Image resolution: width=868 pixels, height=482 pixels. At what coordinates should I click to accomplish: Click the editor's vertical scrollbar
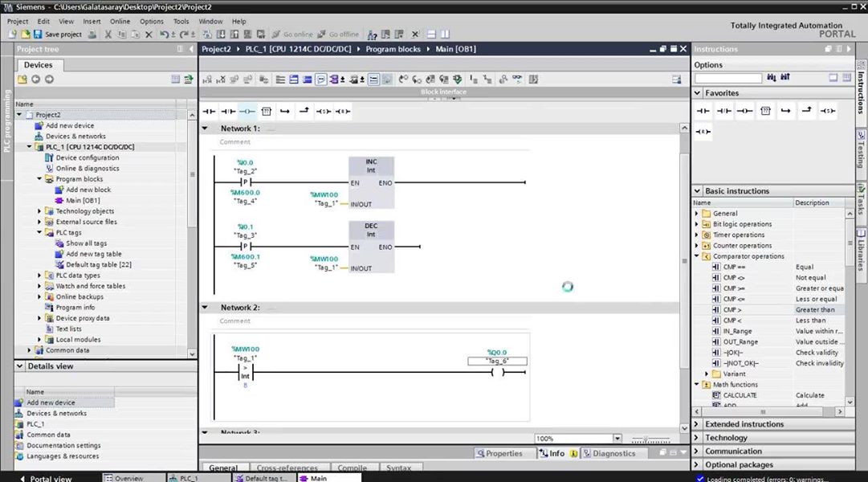coord(685,277)
